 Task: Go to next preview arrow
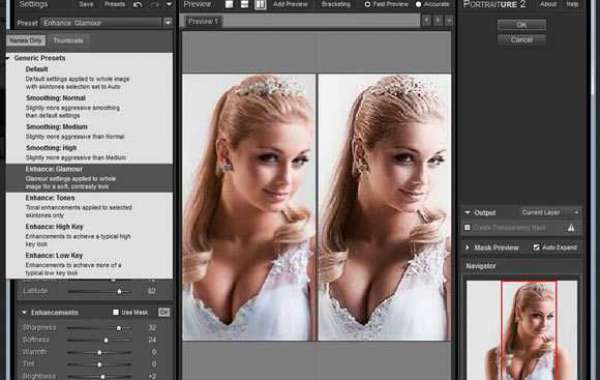tap(438, 20)
